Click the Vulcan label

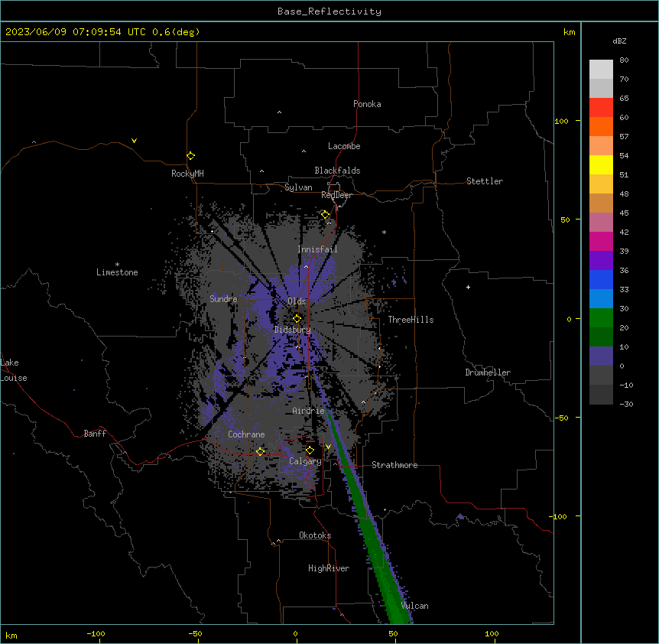(414, 606)
